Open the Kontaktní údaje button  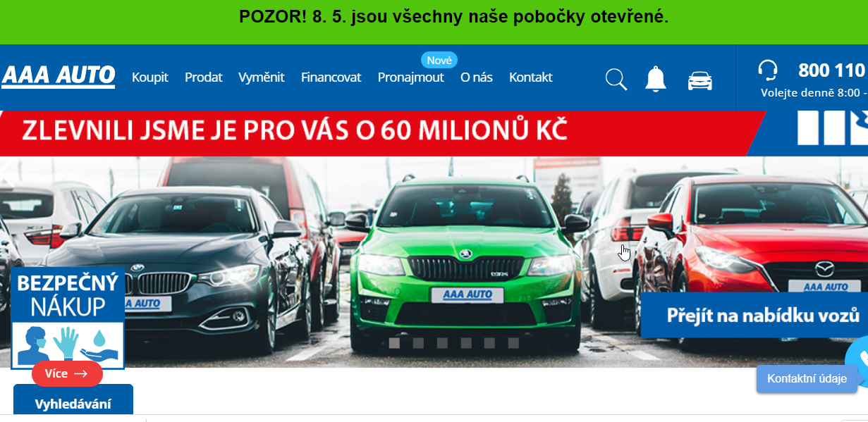(x=807, y=378)
